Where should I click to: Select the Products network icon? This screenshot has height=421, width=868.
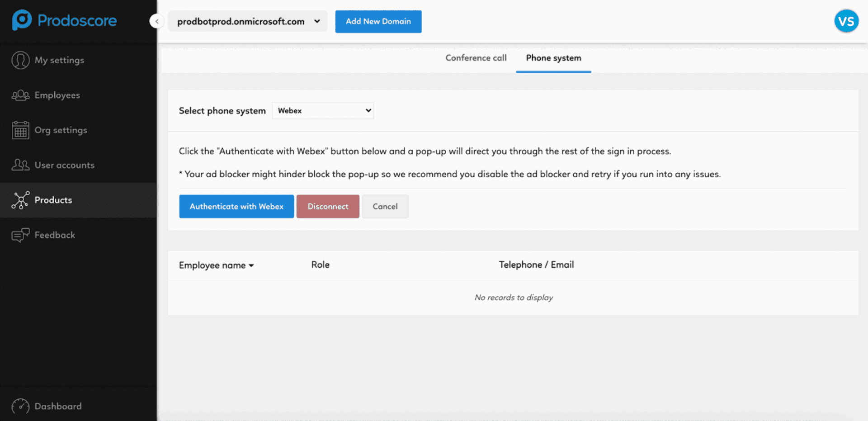tap(20, 200)
